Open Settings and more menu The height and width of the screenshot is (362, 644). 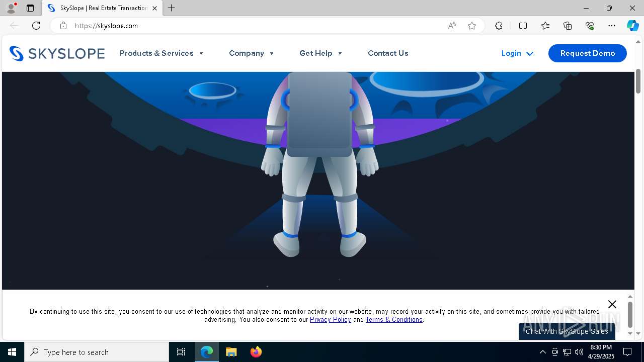tap(612, 26)
